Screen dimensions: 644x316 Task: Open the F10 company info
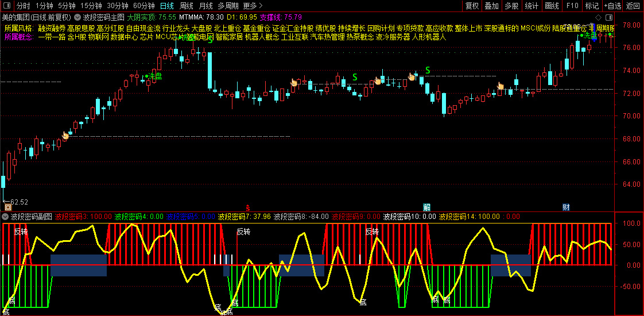tap(572, 6)
